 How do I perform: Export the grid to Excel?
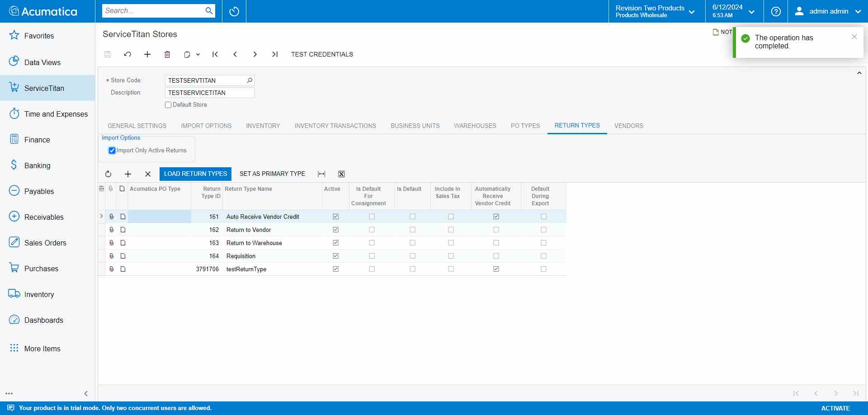(x=341, y=174)
